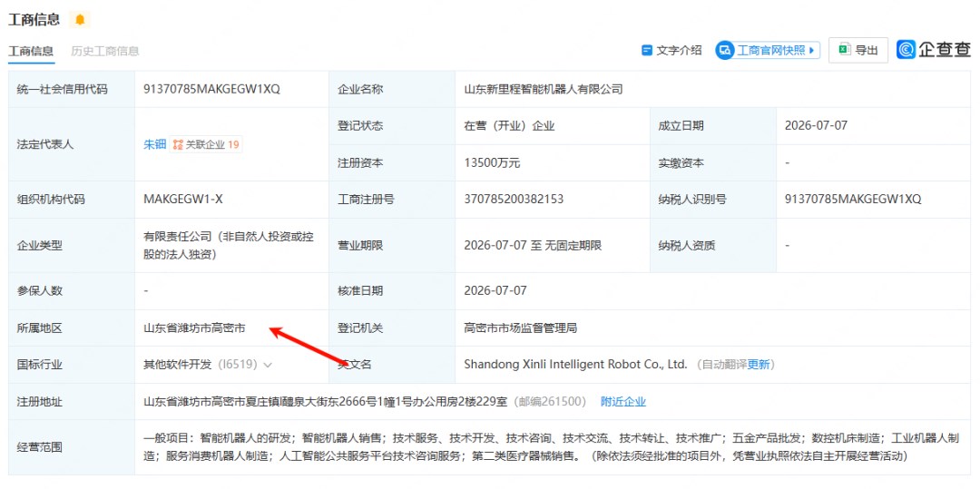Click the 导出 export button
980x489 pixels.
(x=858, y=51)
